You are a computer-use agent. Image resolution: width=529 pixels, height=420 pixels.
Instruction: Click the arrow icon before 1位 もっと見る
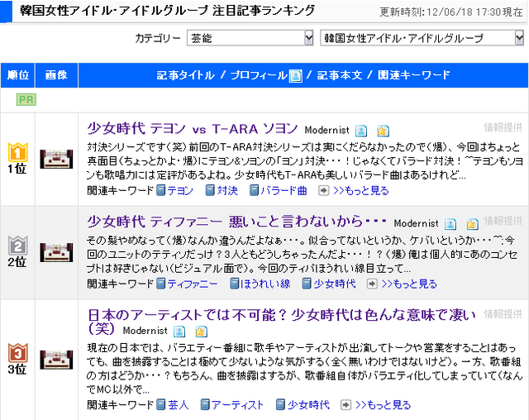[x=323, y=191]
